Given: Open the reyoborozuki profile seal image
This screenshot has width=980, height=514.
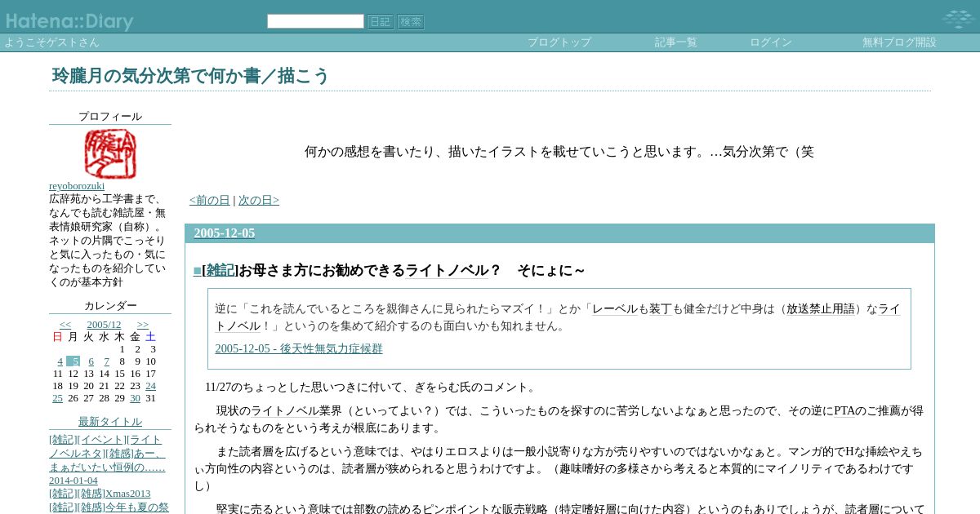Looking at the screenshot, I should tap(110, 153).
